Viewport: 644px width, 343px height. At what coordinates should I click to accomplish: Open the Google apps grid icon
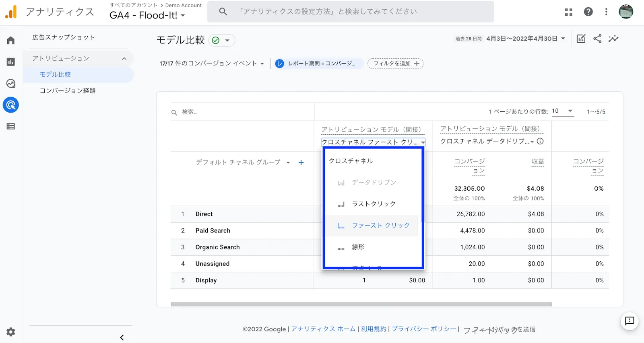point(568,12)
